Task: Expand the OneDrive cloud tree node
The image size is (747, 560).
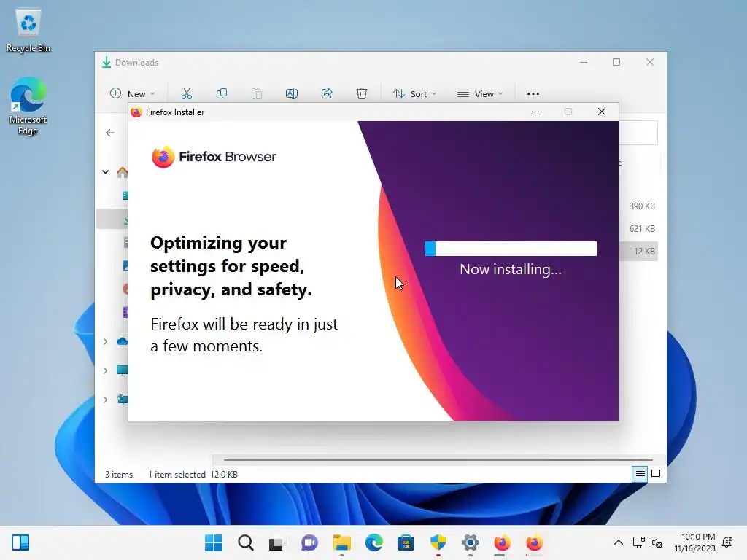Action: click(105, 341)
